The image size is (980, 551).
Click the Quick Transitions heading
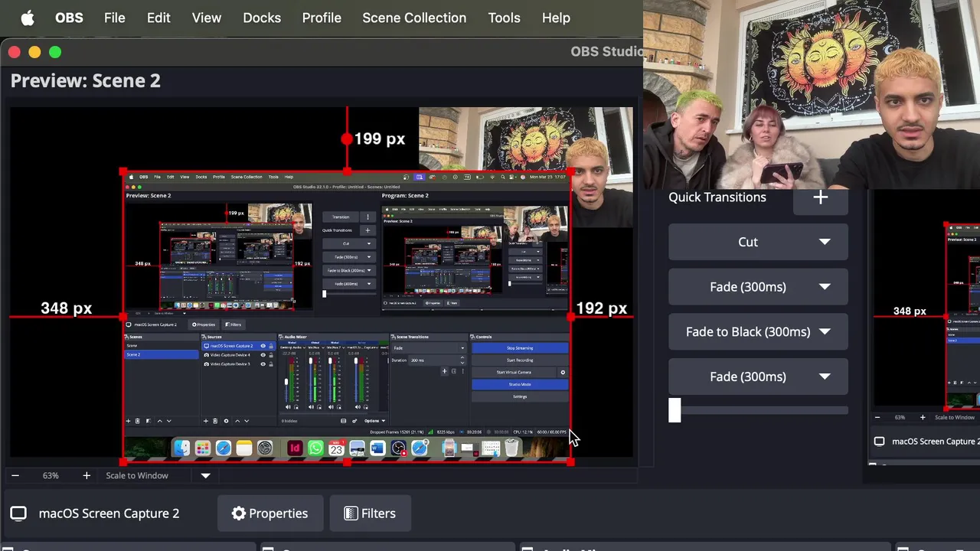click(717, 197)
